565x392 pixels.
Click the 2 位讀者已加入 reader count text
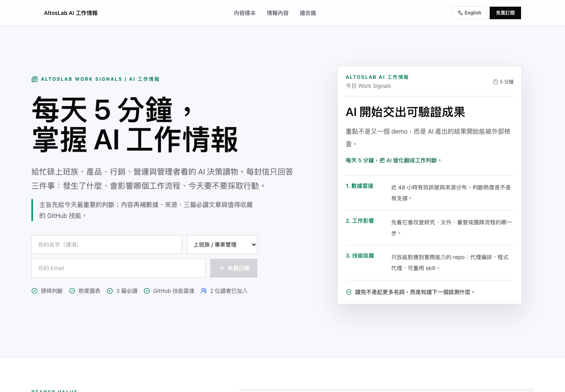coord(229,291)
